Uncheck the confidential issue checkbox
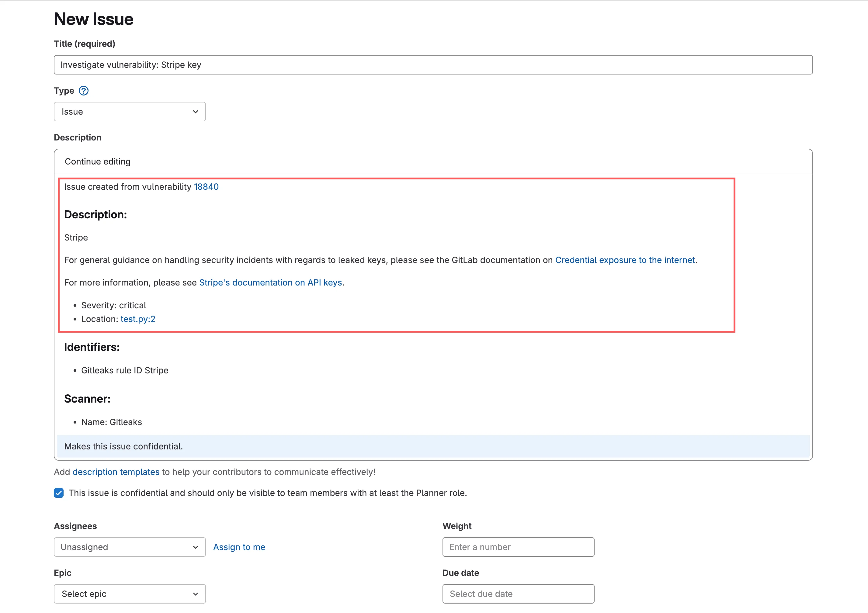 point(59,493)
